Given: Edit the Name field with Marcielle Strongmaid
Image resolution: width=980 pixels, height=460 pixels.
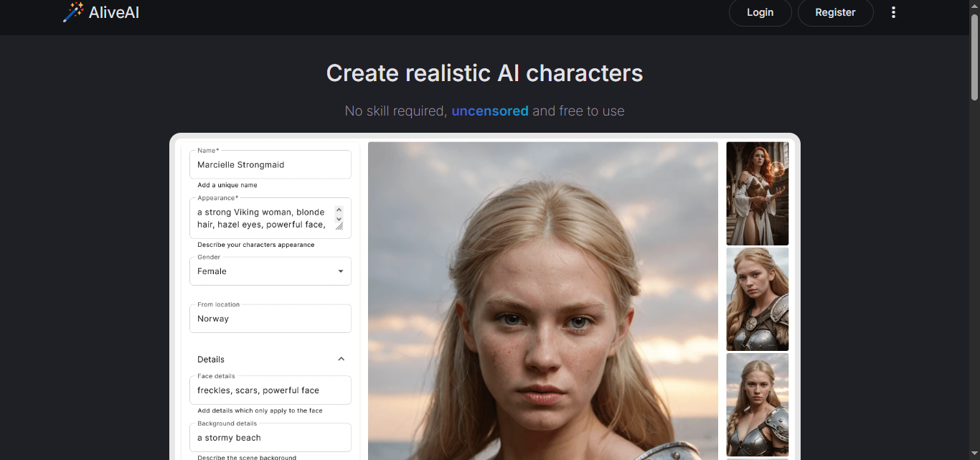Looking at the screenshot, I should 270,164.
